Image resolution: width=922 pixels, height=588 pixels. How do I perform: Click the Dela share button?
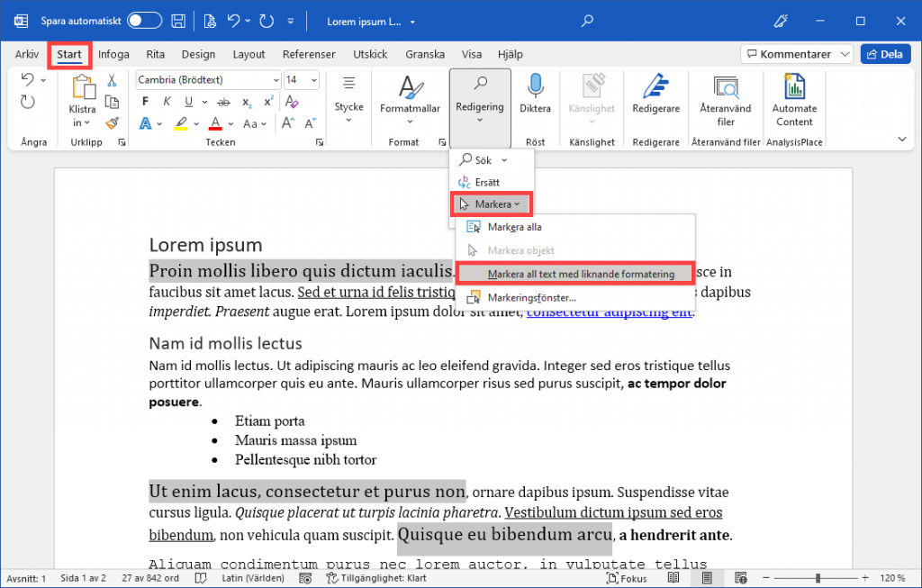[885, 53]
